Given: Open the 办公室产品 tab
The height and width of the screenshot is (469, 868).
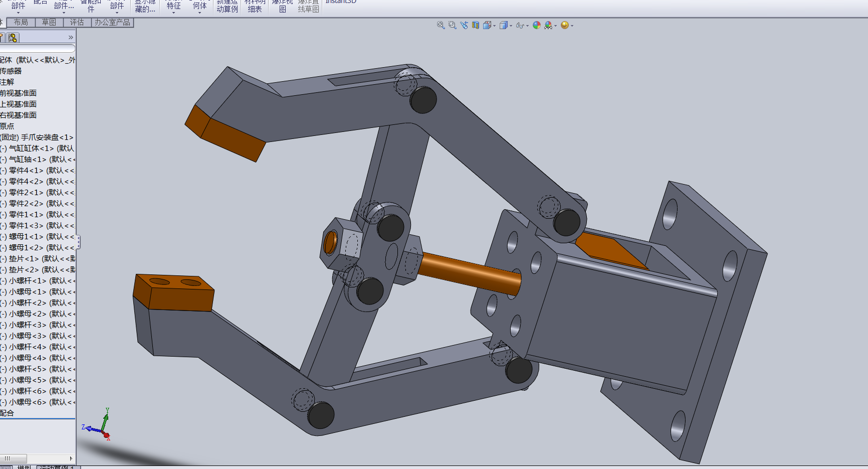Looking at the screenshot, I should pyautogui.click(x=112, y=22).
